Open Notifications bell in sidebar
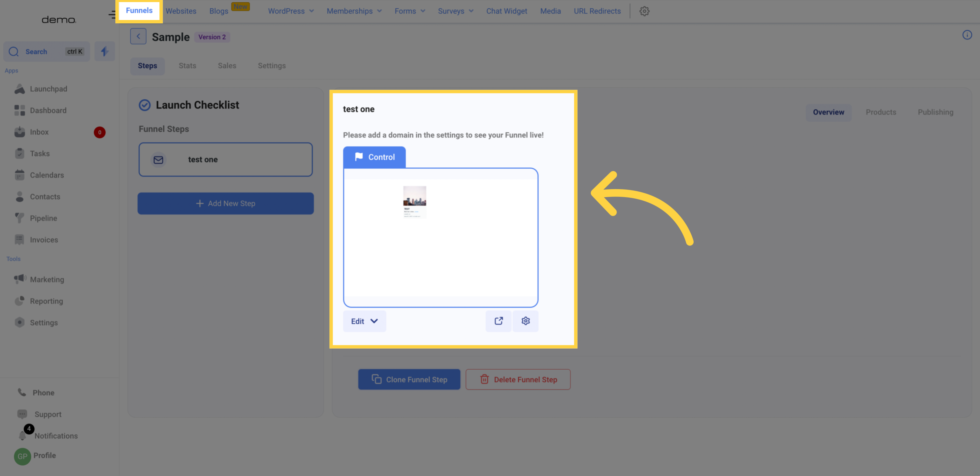This screenshot has height=476, width=980. 23,436
